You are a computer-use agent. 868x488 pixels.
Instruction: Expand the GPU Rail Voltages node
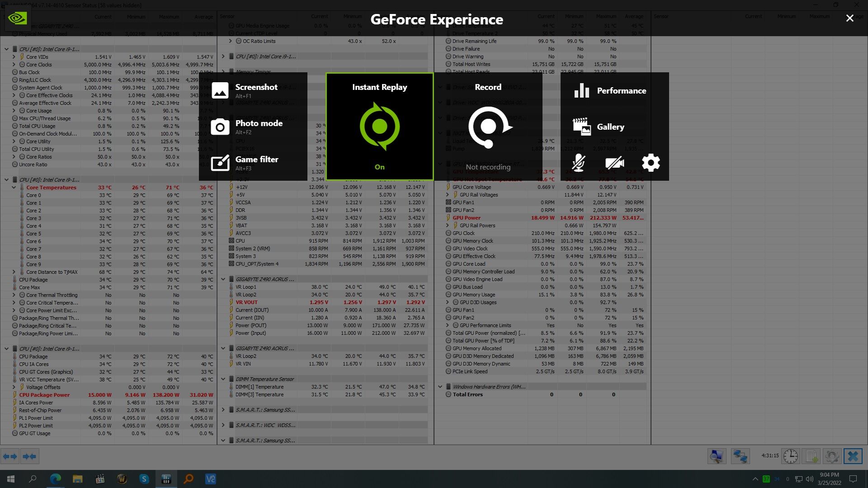click(x=448, y=195)
